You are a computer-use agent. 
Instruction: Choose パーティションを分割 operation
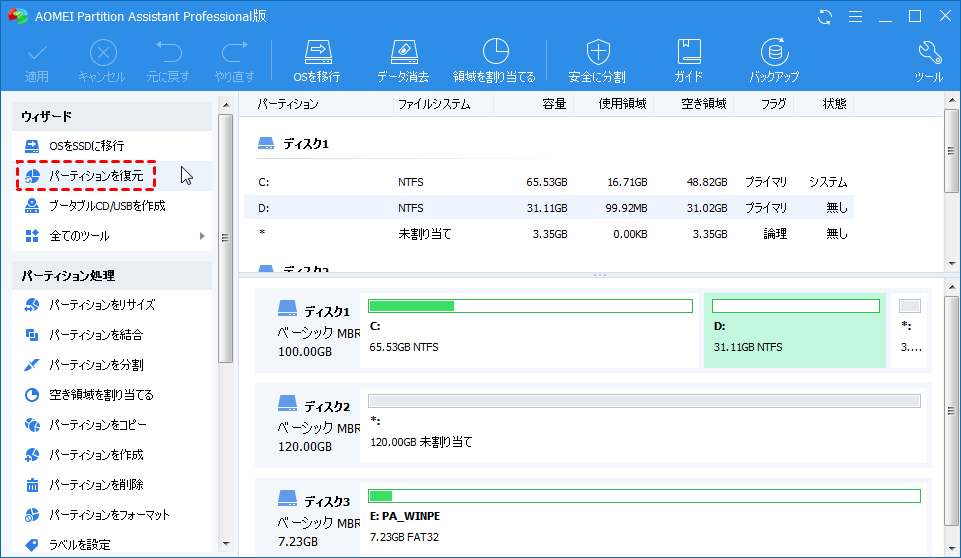tap(112, 365)
